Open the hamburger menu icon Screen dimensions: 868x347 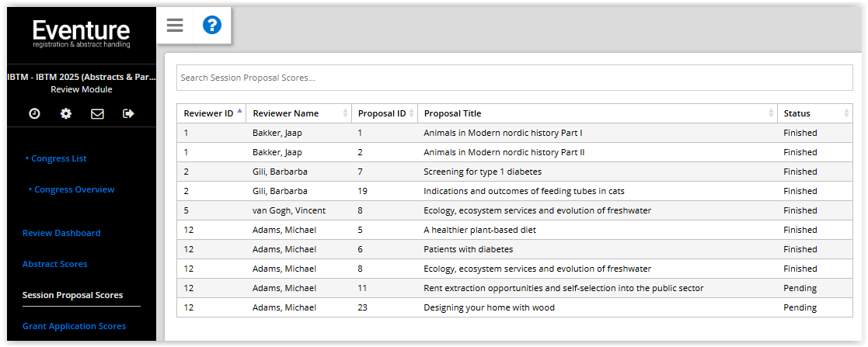[175, 25]
